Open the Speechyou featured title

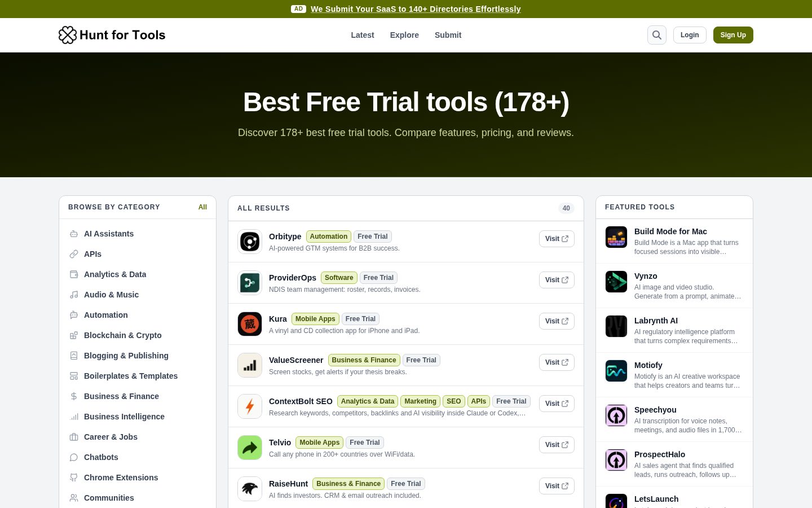655,410
